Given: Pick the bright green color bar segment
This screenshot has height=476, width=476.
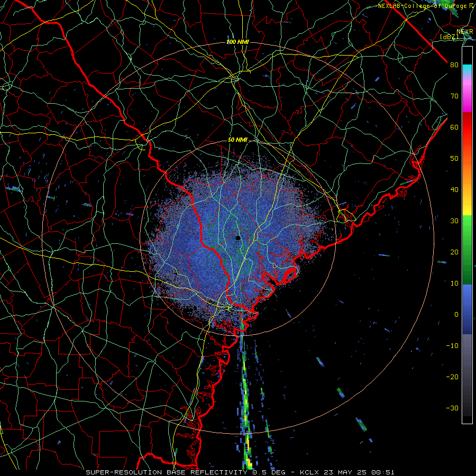Looking at the screenshot, I should (467, 226).
